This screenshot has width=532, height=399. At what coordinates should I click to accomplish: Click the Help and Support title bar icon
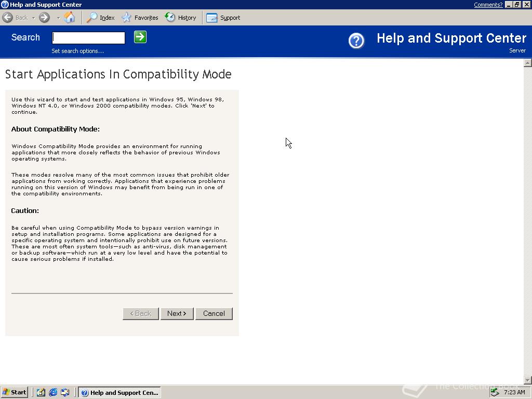coord(5,4)
